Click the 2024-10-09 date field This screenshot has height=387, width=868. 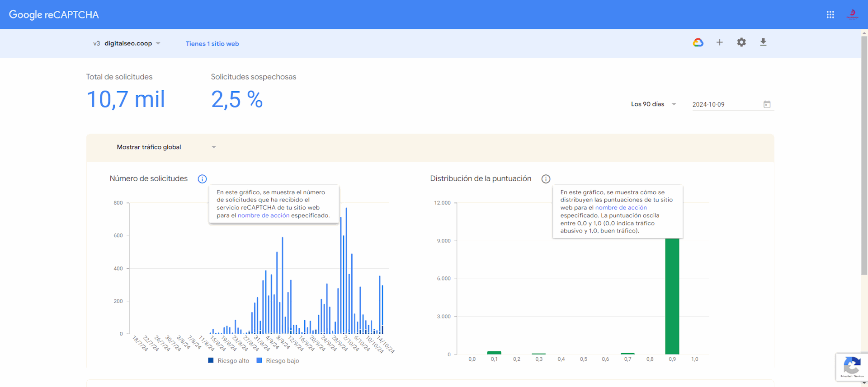coord(726,104)
